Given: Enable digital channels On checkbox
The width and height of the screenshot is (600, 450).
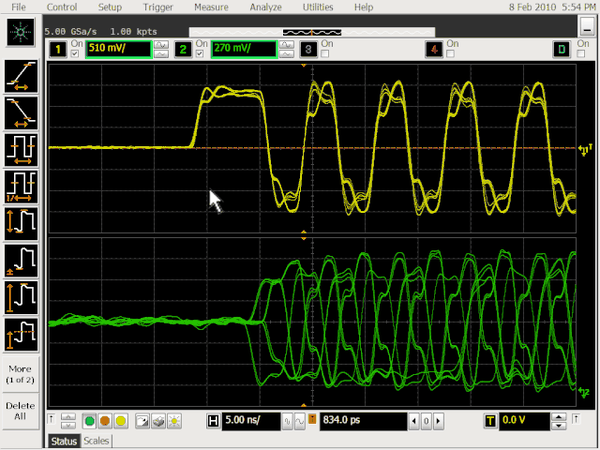Looking at the screenshot, I should pos(581,54).
